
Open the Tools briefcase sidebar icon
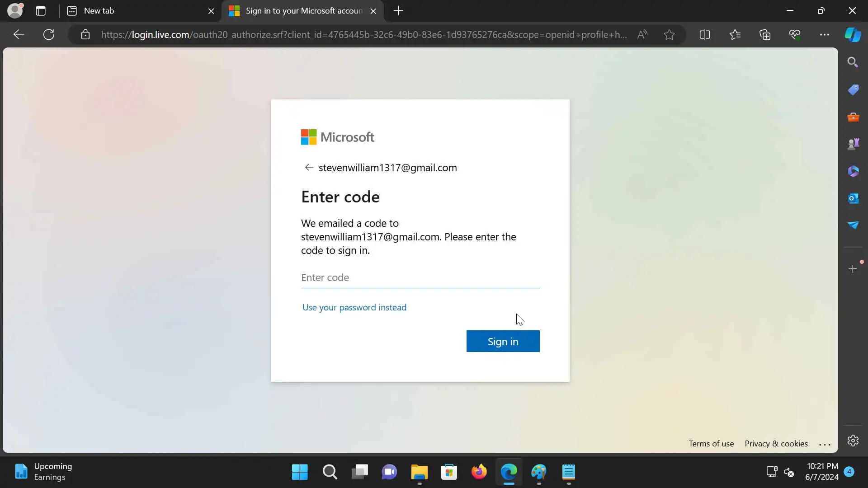tap(853, 117)
